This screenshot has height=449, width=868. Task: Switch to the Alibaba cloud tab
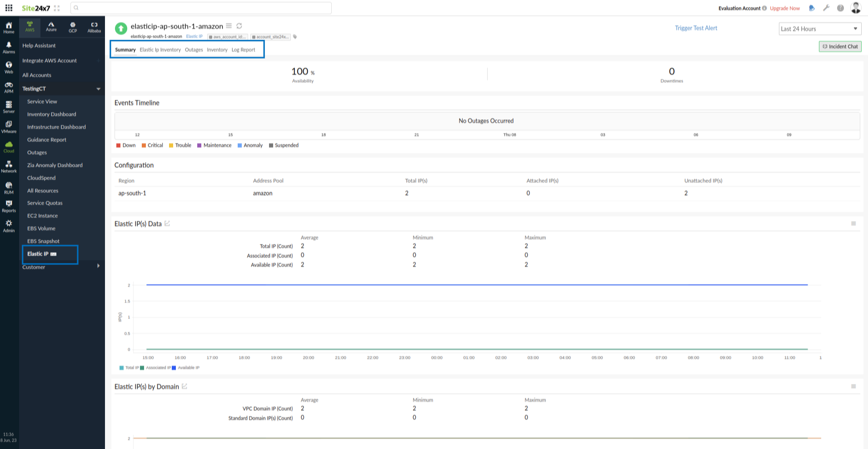(94, 27)
